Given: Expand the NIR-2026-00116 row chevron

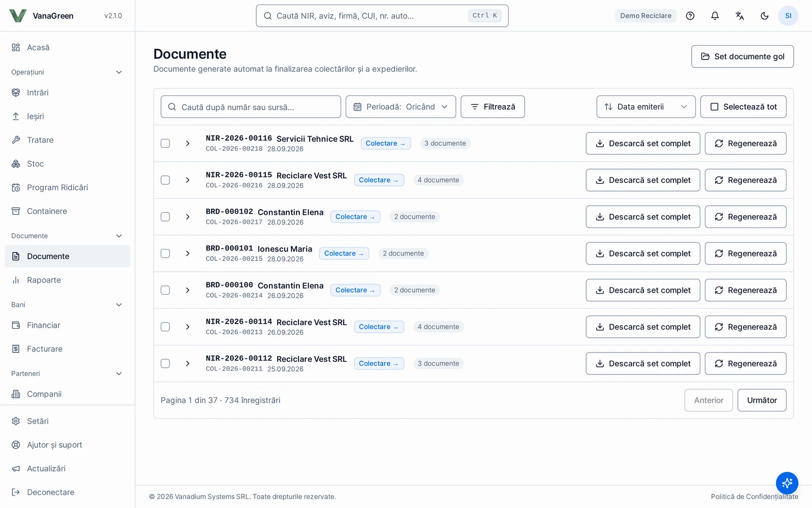Looking at the screenshot, I should tap(188, 143).
